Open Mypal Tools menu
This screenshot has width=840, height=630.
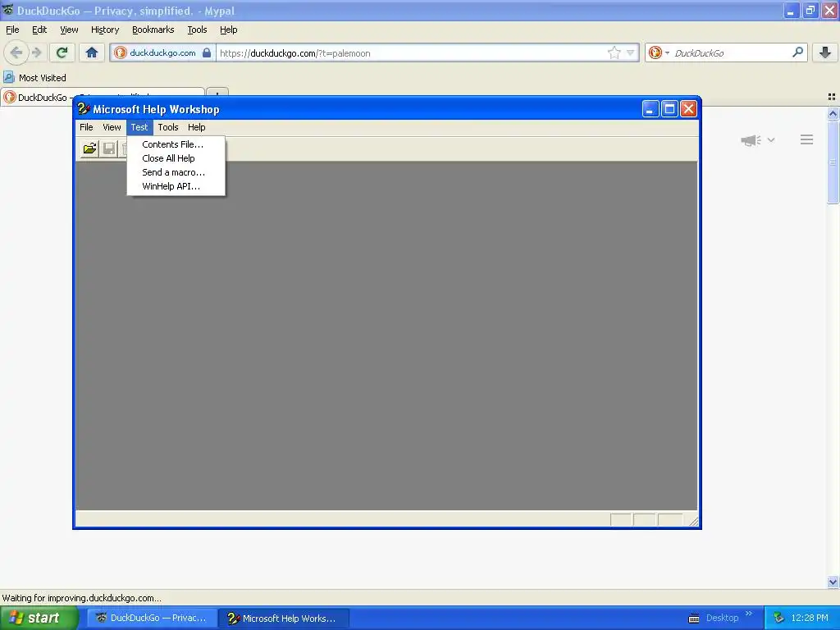point(197,30)
